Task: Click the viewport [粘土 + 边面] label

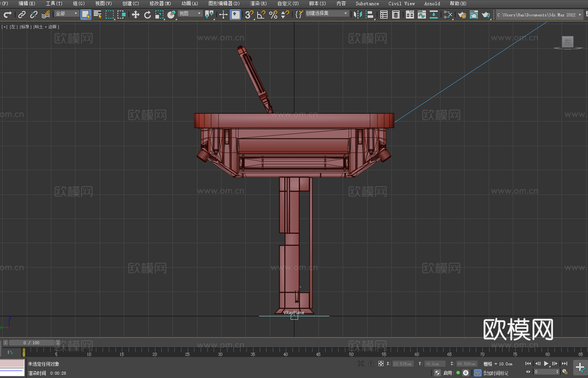Action: pyautogui.click(x=46, y=27)
